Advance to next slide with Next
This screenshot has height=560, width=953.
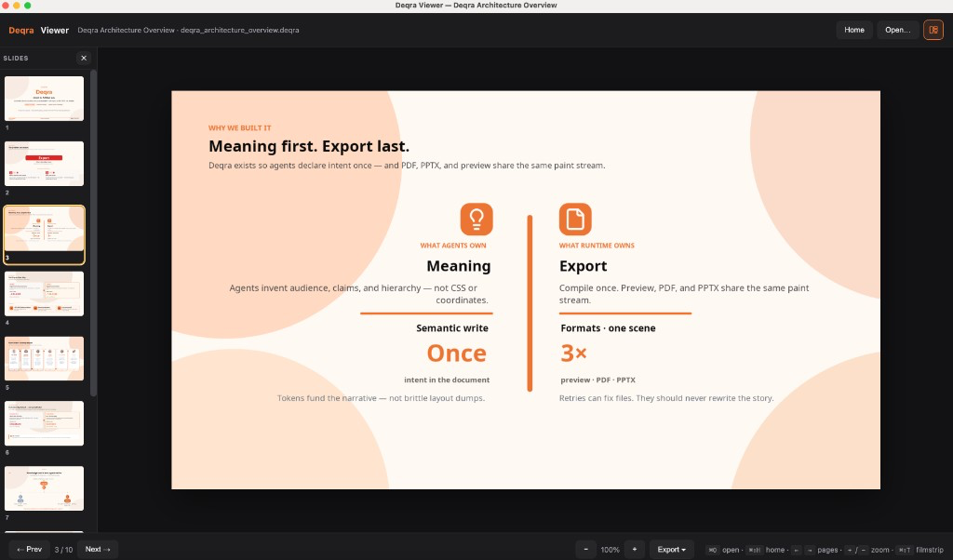pyautogui.click(x=97, y=549)
